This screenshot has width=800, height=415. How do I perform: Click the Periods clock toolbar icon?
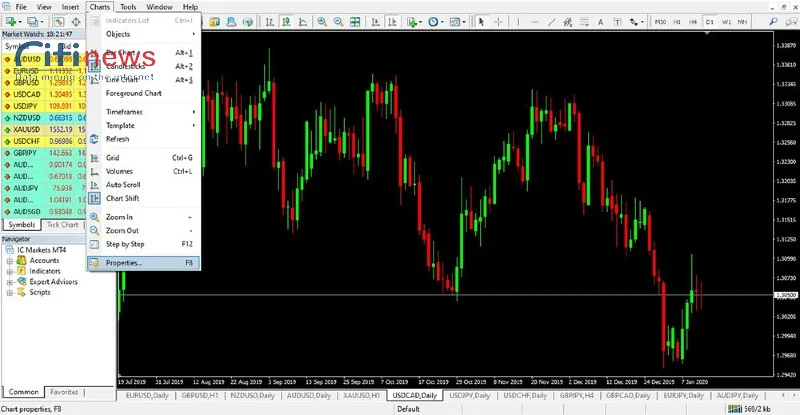[433, 21]
